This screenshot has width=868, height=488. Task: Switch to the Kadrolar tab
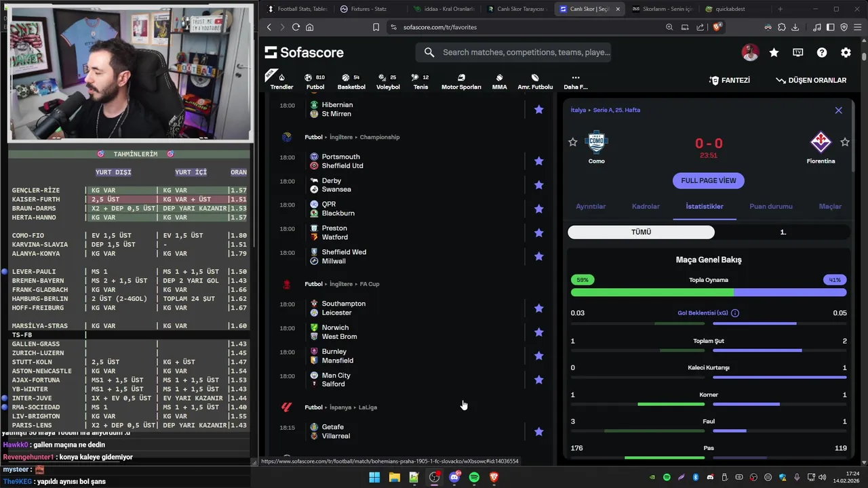click(x=646, y=207)
